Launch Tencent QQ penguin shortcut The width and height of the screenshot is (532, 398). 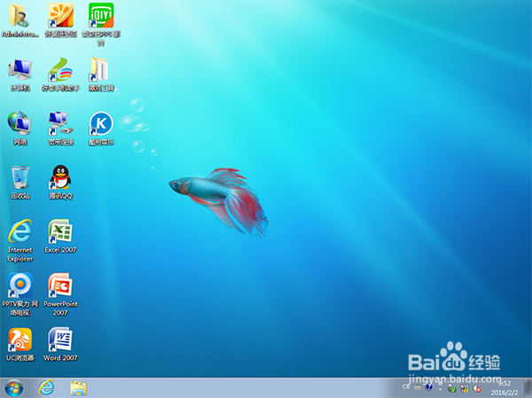tap(60, 183)
